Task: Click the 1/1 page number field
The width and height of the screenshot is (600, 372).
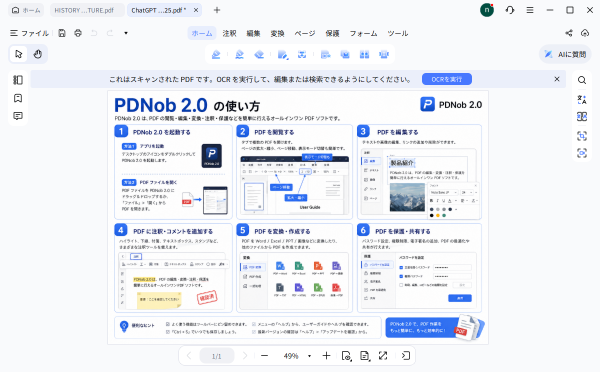Action: point(217,356)
